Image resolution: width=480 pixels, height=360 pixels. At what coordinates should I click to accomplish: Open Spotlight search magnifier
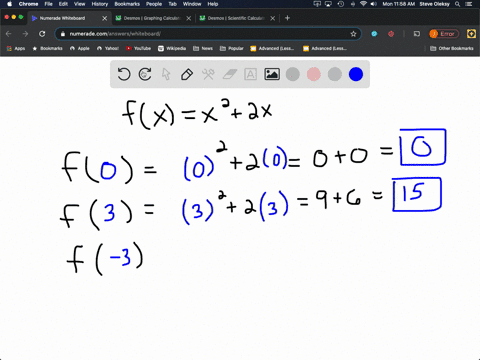click(458, 4)
